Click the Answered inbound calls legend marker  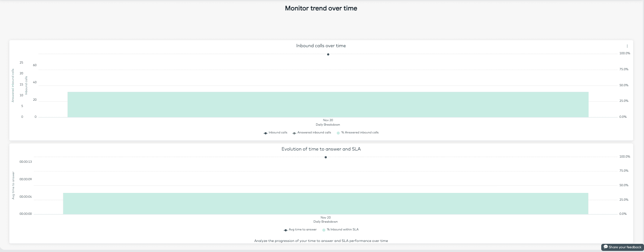pyautogui.click(x=294, y=133)
